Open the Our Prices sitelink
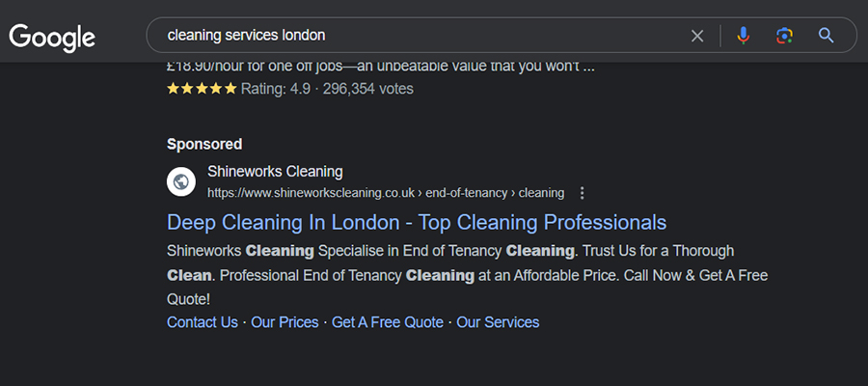Image resolution: width=868 pixels, height=386 pixels. point(285,322)
